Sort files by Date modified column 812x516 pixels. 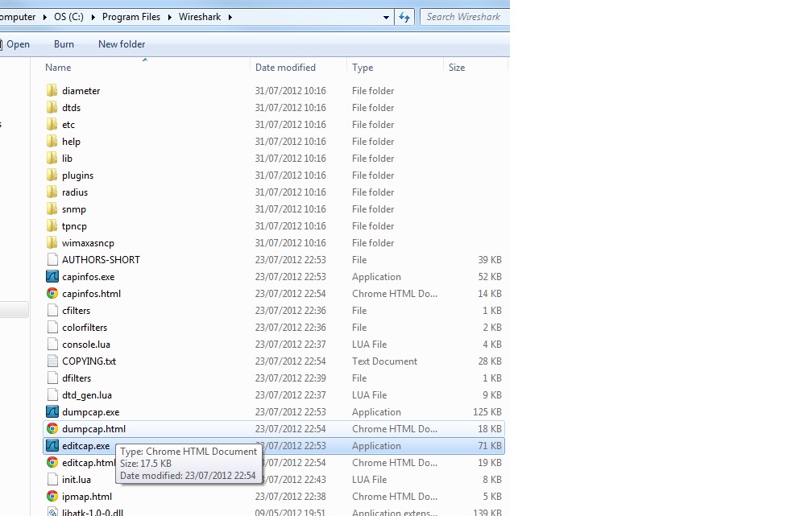tap(285, 68)
